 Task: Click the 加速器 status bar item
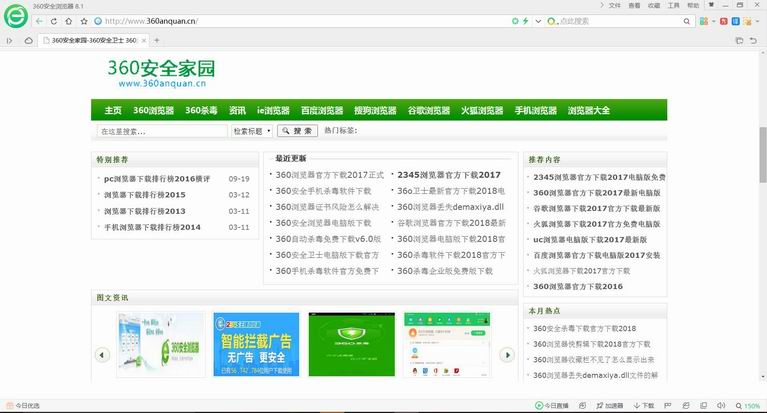coord(609,406)
